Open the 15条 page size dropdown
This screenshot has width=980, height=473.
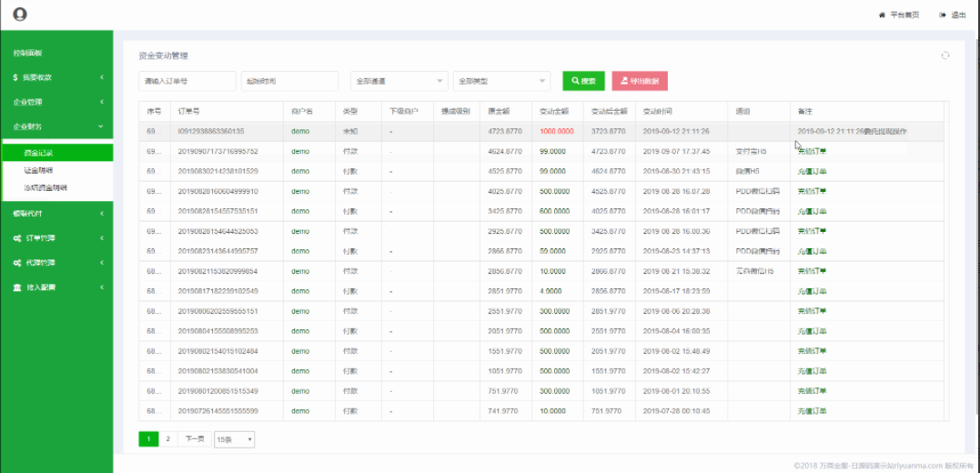pos(235,439)
